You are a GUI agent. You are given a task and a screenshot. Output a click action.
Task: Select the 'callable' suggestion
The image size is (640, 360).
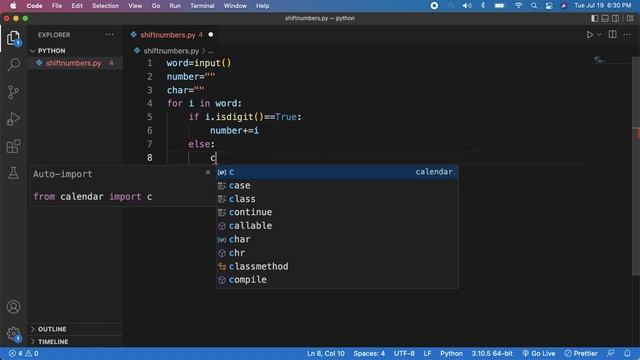point(337,226)
